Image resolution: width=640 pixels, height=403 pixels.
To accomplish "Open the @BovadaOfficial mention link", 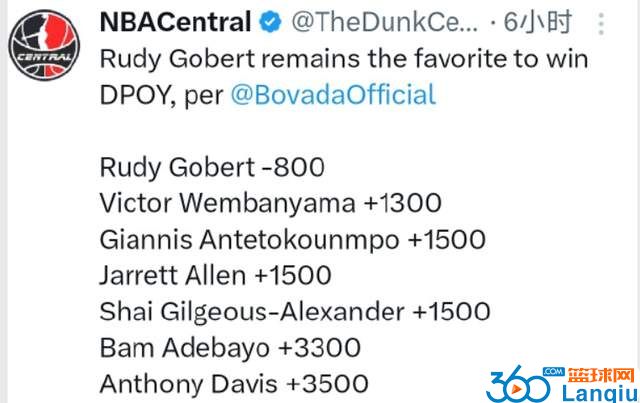I will [333, 95].
